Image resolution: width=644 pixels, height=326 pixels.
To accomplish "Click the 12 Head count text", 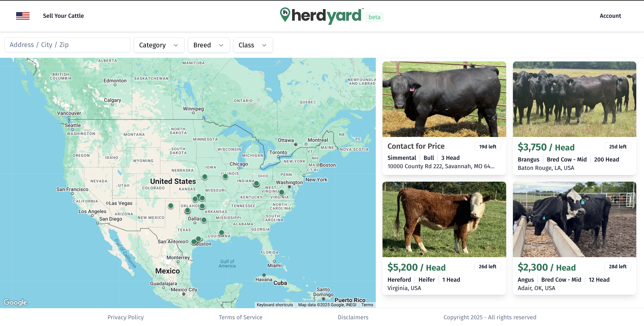I will tap(599, 280).
